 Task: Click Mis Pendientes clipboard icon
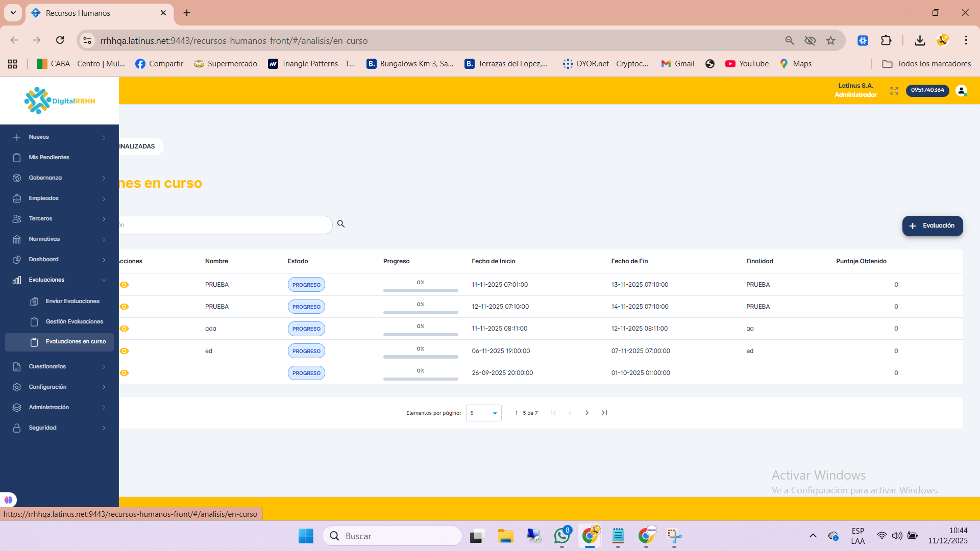(17, 158)
